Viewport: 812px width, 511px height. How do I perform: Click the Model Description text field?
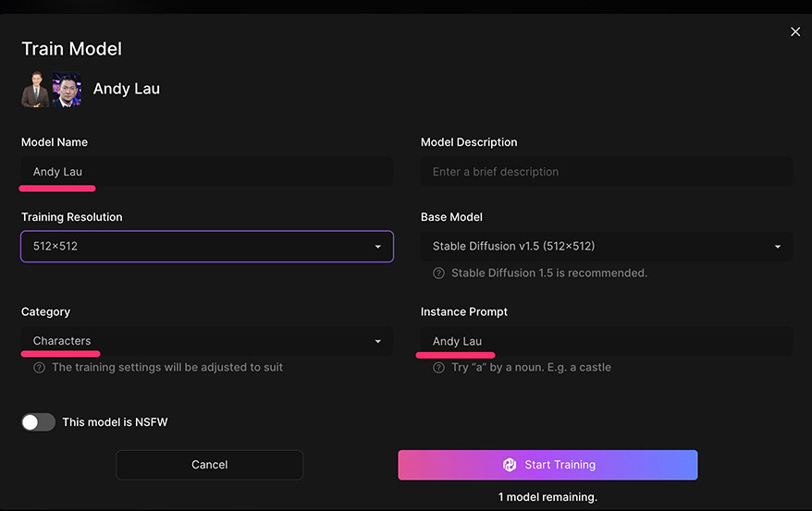tap(606, 172)
